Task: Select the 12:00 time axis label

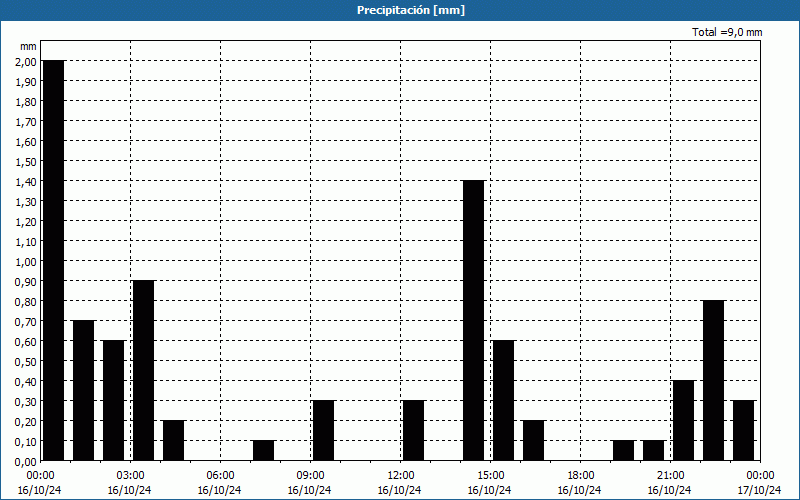Action: coord(401,476)
